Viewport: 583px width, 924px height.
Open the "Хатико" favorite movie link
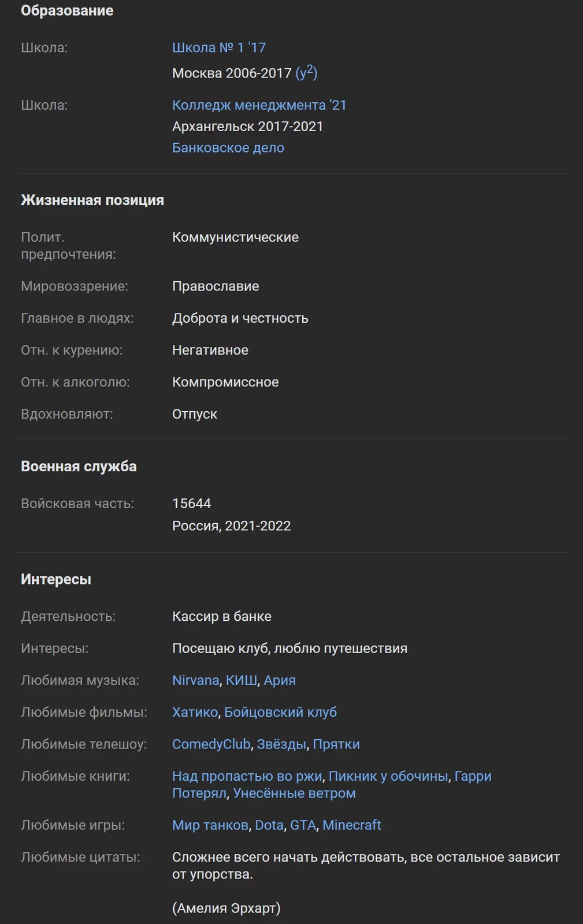(193, 712)
